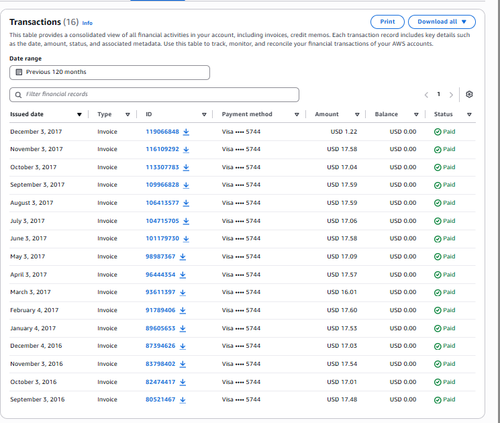Open invoice link 98987367
The image size is (500, 423).
click(x=160, y=257)
